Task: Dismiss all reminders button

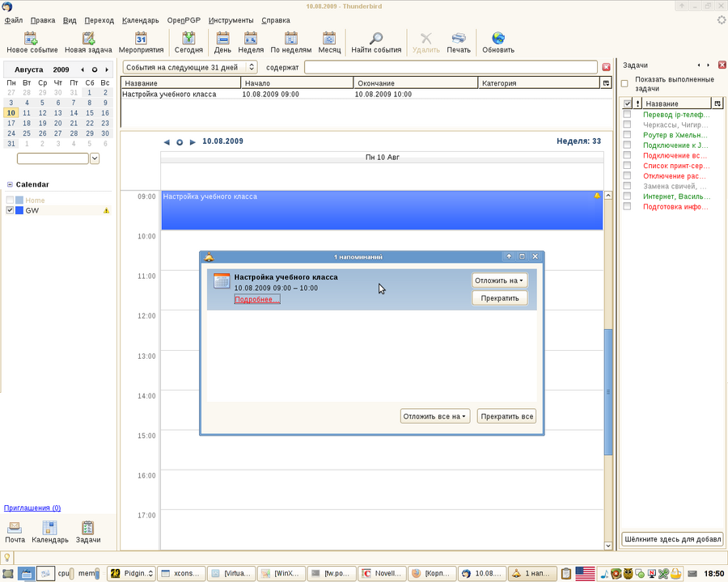Action: (x=506, y=416)
